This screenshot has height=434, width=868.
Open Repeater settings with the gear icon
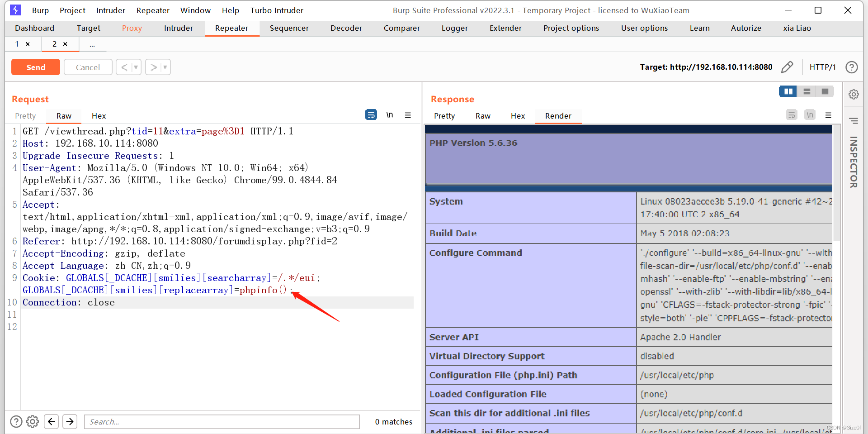coord(854,94)
